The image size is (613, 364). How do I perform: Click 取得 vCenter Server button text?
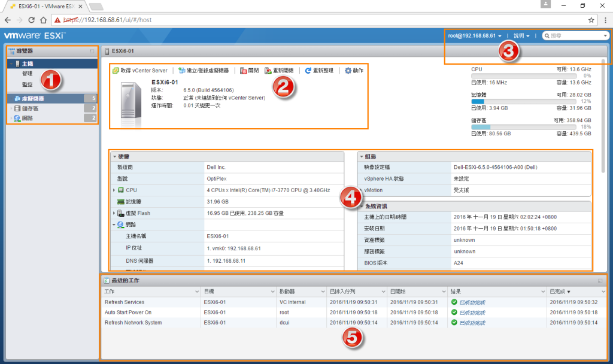coord(144,71)
